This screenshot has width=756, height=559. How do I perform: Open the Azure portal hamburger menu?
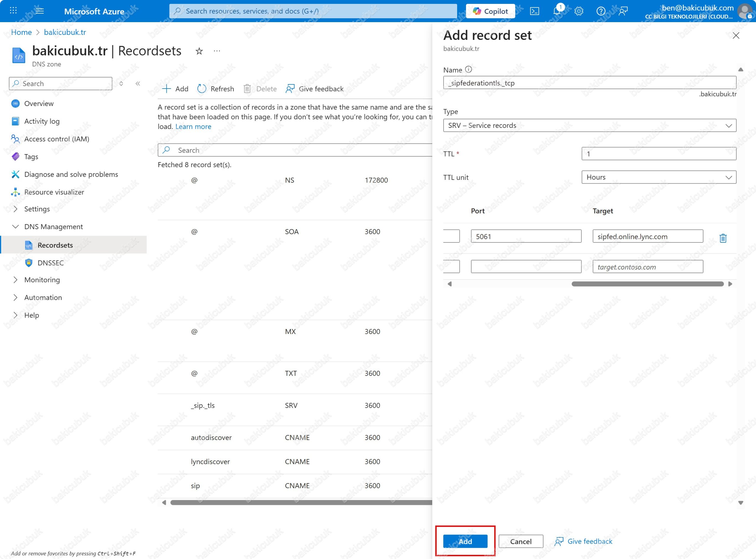pyautogui.click(x=40, y=11)
